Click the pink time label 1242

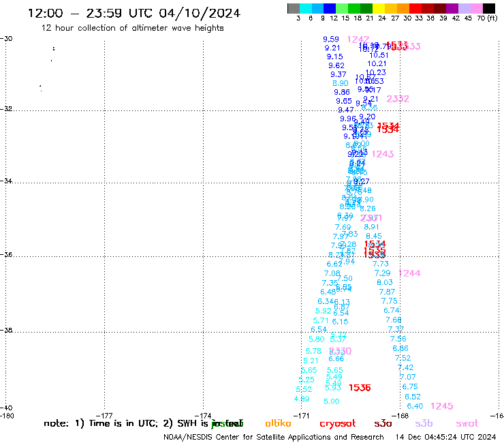(x=358, y=40)
